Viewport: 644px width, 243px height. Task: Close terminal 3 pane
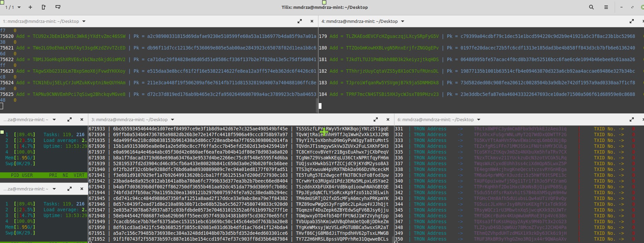(388, 119)
